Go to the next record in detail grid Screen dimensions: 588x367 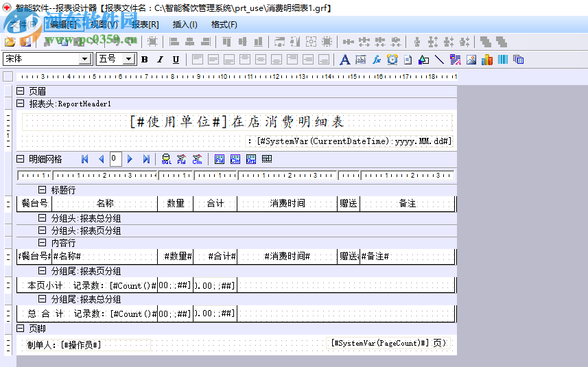130,159
